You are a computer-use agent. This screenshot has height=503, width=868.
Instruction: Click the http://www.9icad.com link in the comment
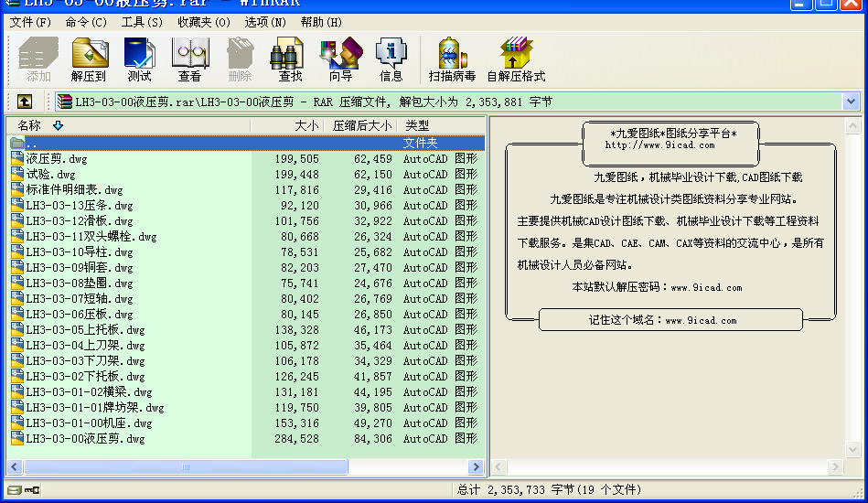pos(659,145)
